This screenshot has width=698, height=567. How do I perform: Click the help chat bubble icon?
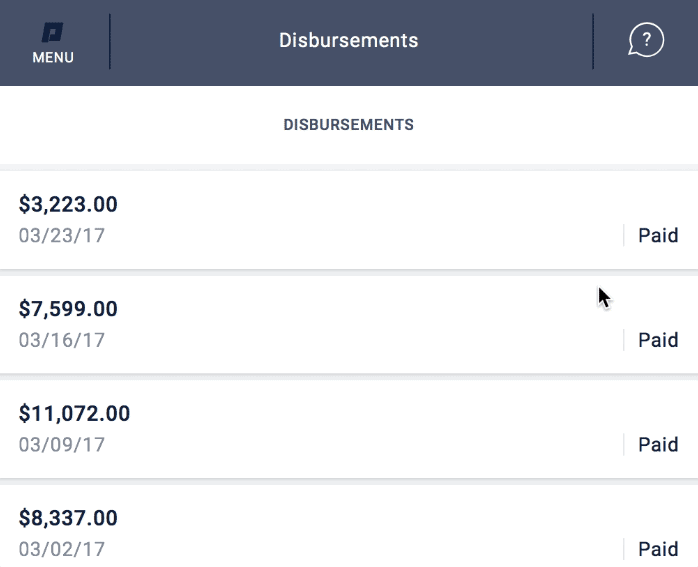646,40
